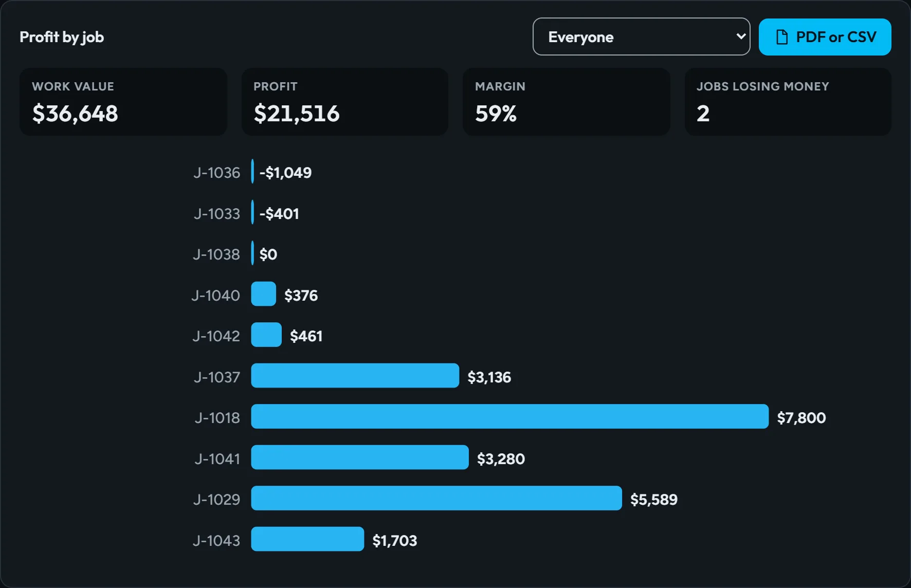
Task: Click the $3,136 value
Action: click(x=489, y=377)
